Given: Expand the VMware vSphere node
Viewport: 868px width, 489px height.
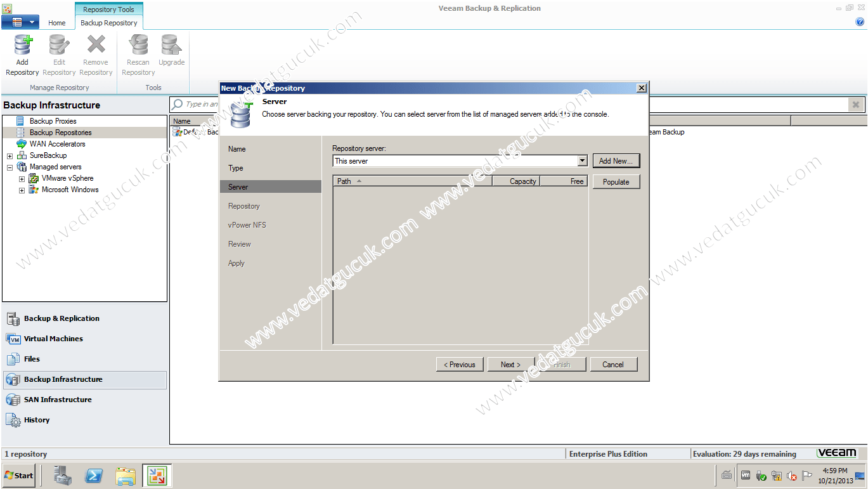Looking at the screenshot, I should point(22,179).
